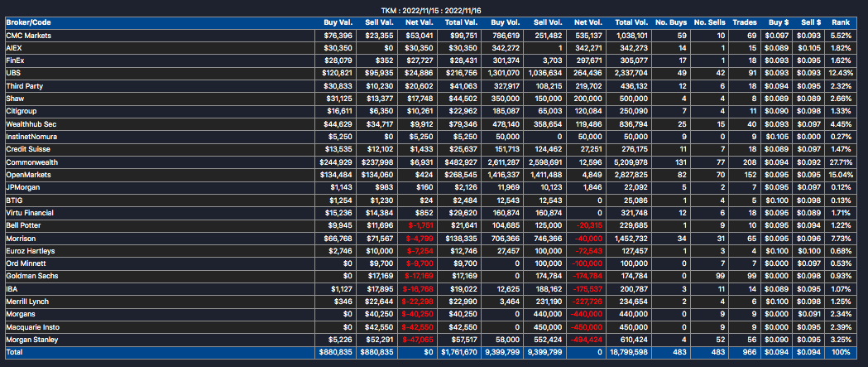This screenshot has height=367, width=868.
Task: Click Commonwealth trades count 208
Action: [x=751, y=162]
